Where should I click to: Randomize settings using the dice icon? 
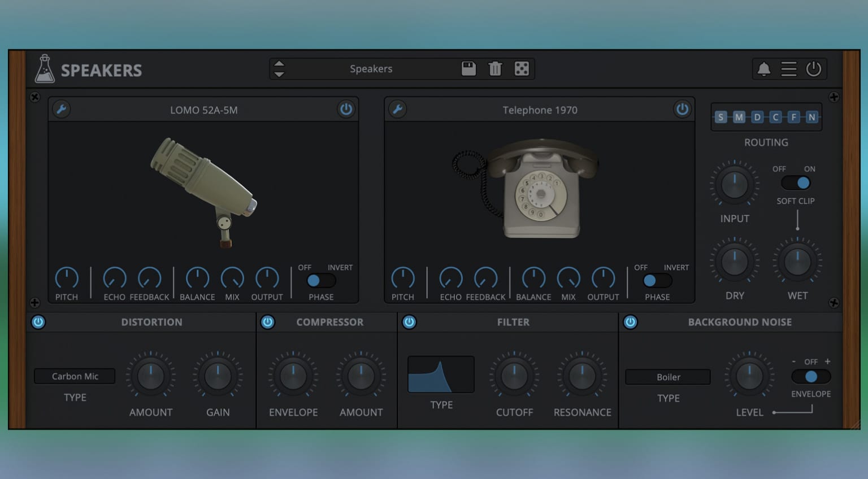click(x=521, y=68)
